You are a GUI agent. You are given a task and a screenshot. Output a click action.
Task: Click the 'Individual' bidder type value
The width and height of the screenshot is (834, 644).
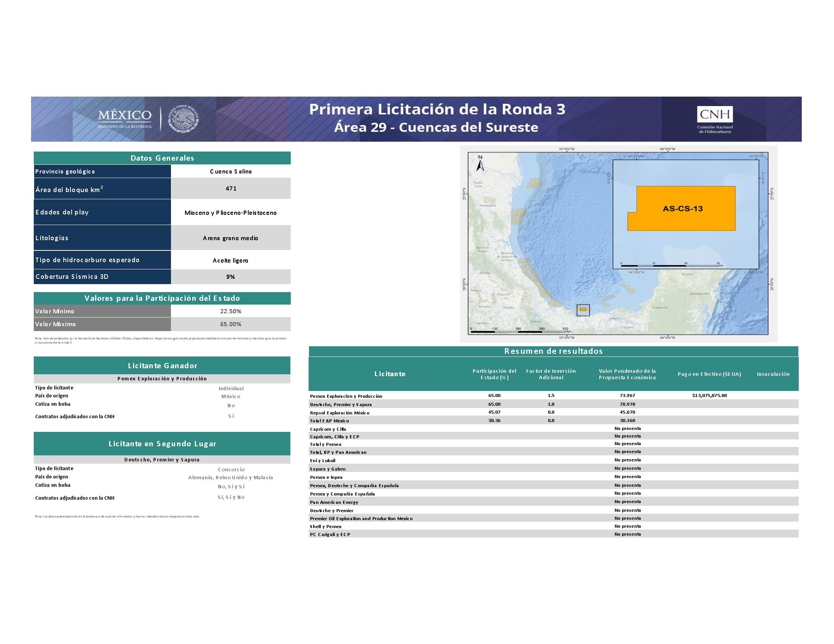click(x=231, y=388)
